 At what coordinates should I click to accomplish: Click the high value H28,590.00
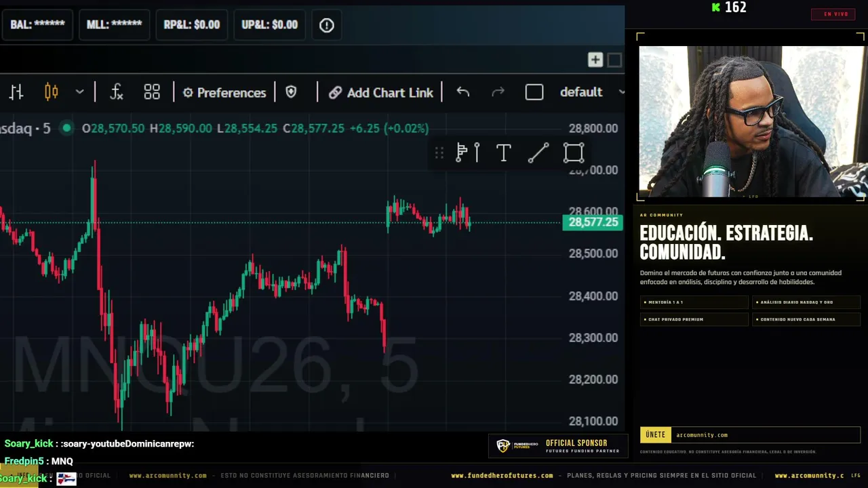click(x=181, y=129)
